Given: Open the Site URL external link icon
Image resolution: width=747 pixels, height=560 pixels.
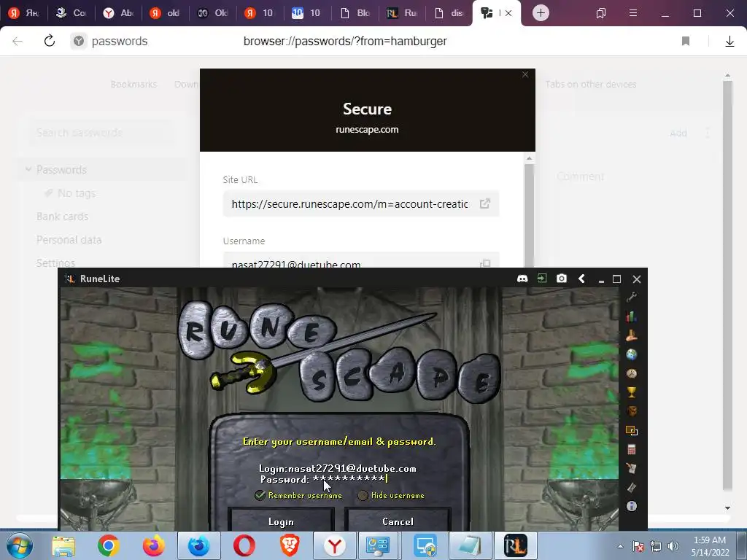Looking at the screenshot, I should point(484,204).
